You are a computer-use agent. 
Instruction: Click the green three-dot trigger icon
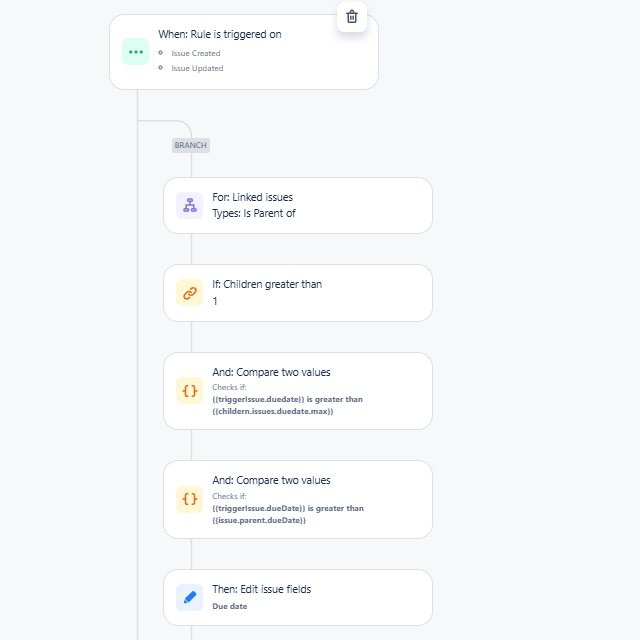click(136, 52)
